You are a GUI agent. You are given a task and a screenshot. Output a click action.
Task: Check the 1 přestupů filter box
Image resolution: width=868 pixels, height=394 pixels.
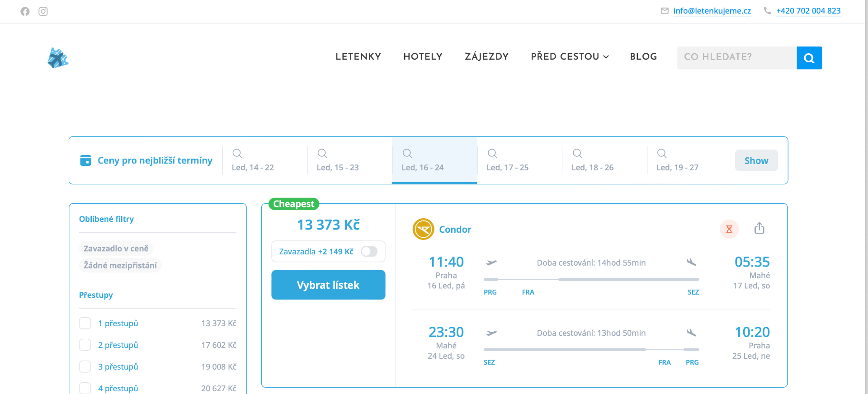pyautogui.click(x=85, y=323)
